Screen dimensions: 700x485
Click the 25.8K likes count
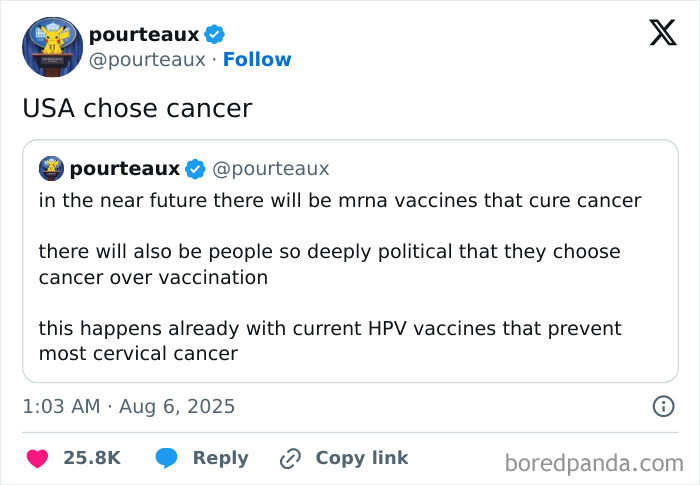(x=92, y=458)
